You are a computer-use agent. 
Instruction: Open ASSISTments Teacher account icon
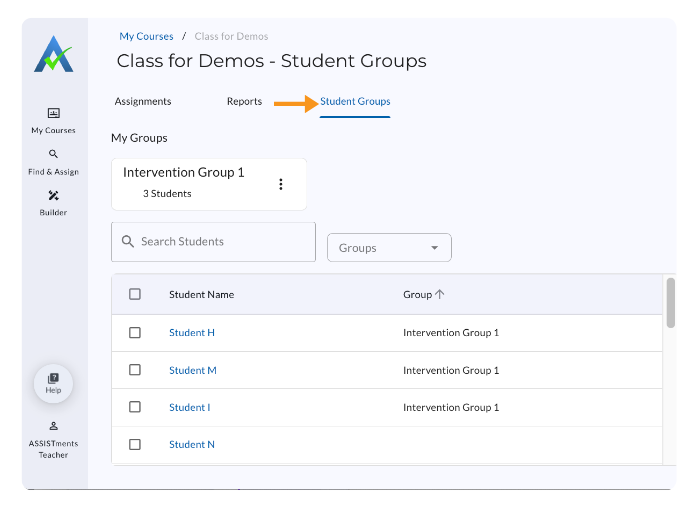point(53,426)
